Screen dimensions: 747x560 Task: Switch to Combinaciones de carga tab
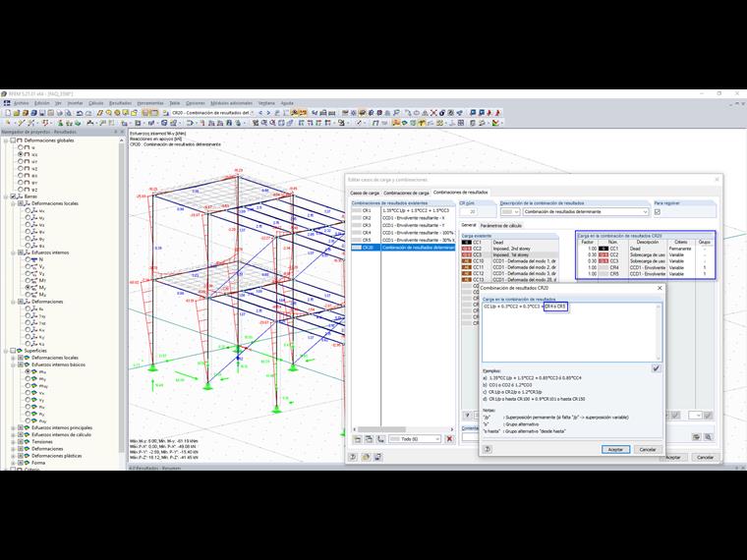(406, 193)
